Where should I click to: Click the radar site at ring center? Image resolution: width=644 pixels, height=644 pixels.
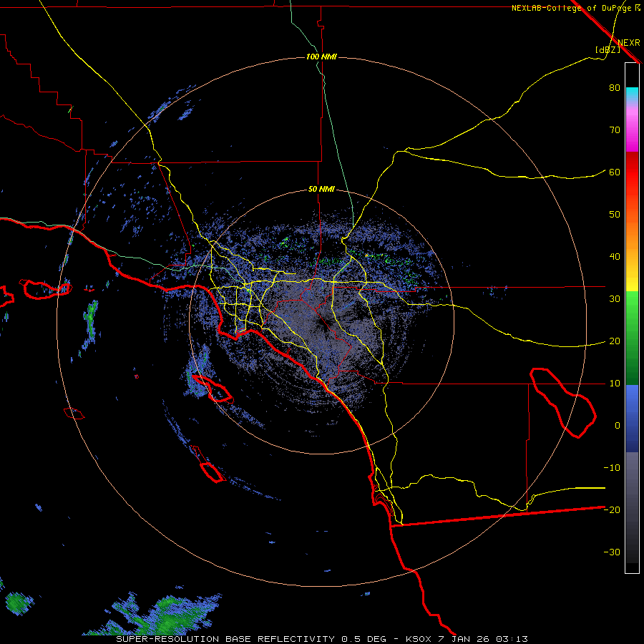click(x=321, y=322)
